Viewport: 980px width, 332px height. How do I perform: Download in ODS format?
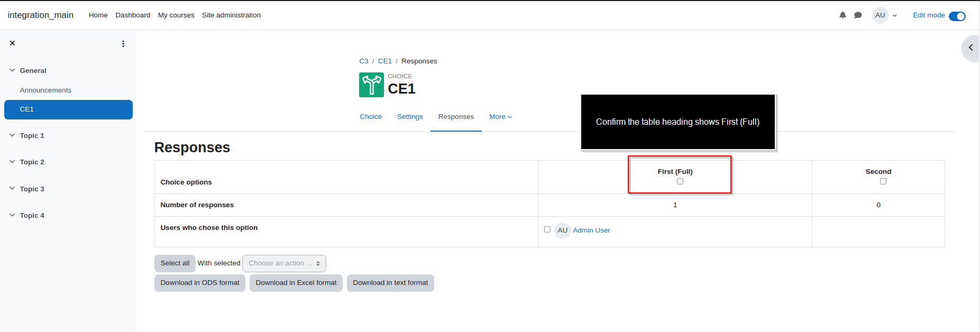click(x=200, y=283)
